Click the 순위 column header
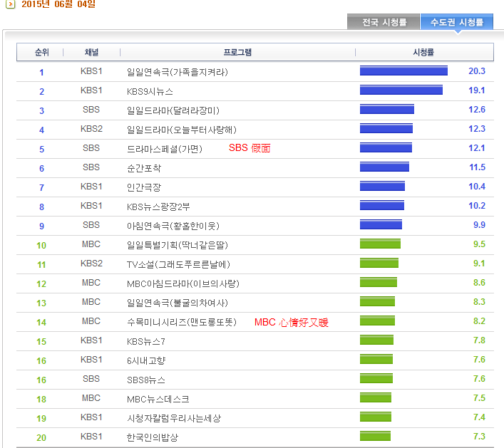This screenshot has height=448, width=504. click(x=42, y=52)
